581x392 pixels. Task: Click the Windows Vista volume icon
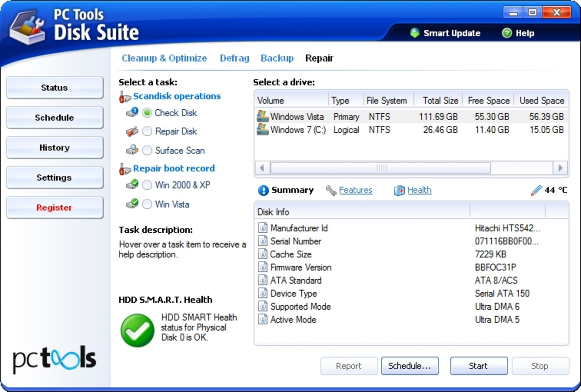tap(263, 116)
